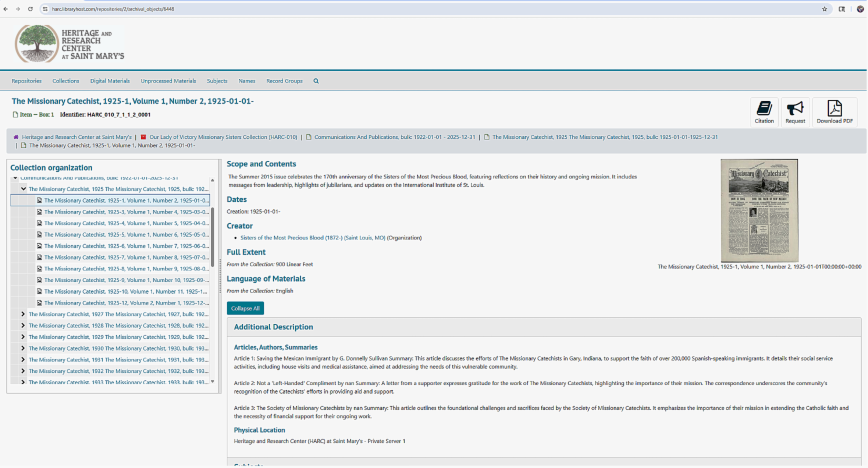868x468 pixels.
Task: Expand The Missionary Catechist, 1927 entry
Action: 22,314
